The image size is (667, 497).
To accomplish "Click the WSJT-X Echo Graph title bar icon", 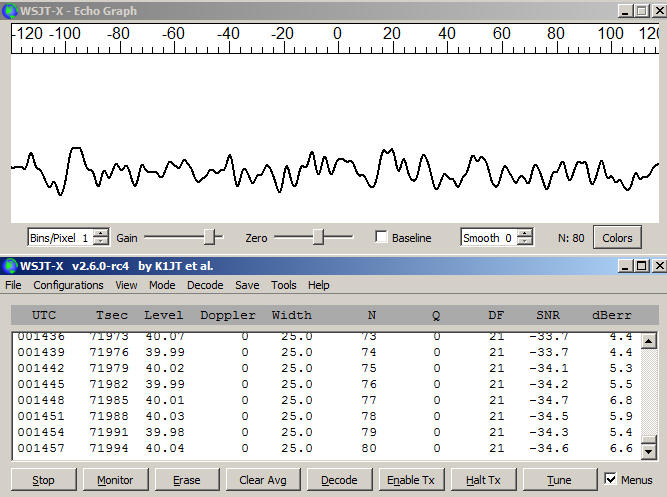I will coord(9,11).
